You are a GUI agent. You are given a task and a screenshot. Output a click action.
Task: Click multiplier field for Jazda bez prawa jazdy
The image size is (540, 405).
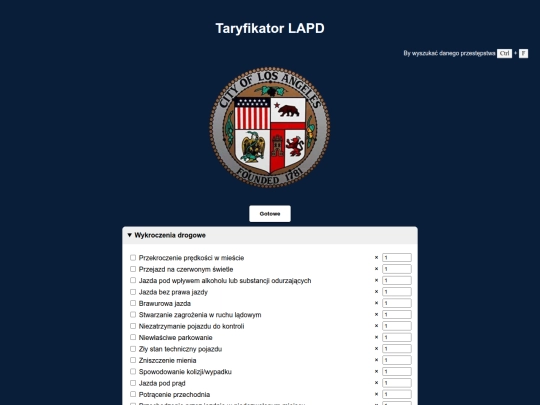(x=397, y=292)
